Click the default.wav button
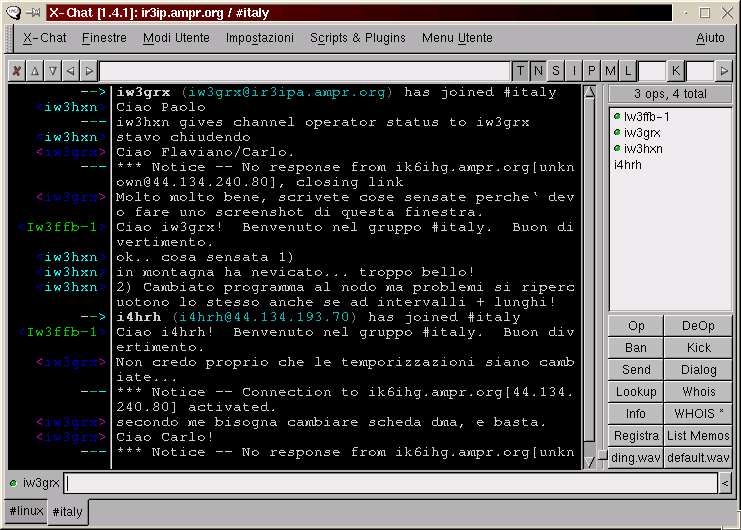Image resolution: width=741 pixels, height=530 pixels. 698,457
